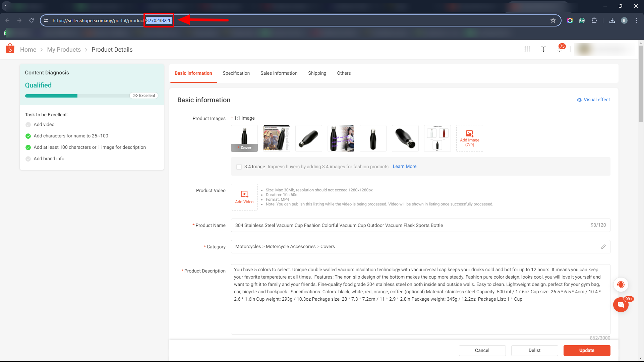Screen dimensions: 644x362
Task: Open the Category selection field
Action: 416,247
